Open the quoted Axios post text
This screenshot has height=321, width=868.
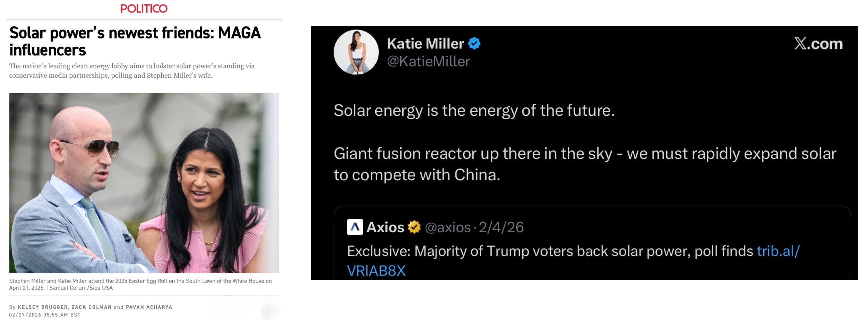(x=573, y=261)
